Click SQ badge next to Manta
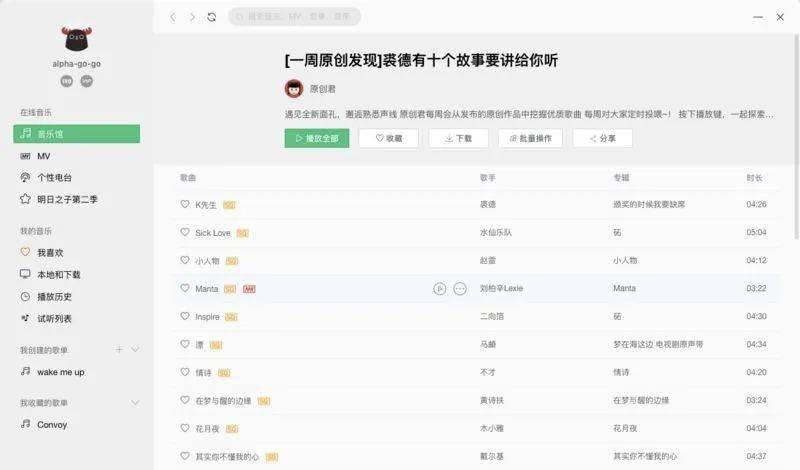 click(230, 289)
